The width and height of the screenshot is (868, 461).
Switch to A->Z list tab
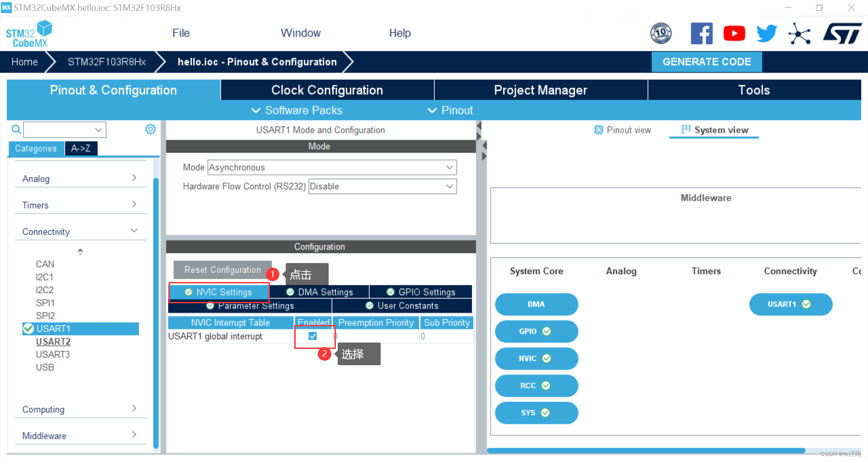pyautogui.click(x=81, y=148)
